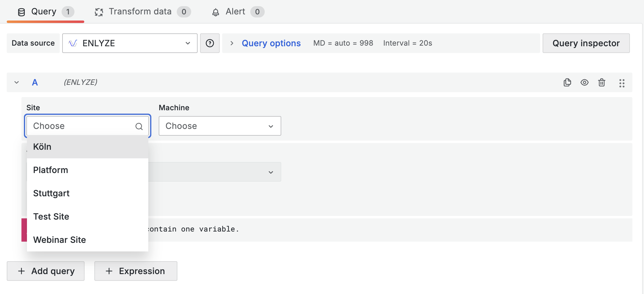Open the ENLYZE data source dropdown

(130, 43)
